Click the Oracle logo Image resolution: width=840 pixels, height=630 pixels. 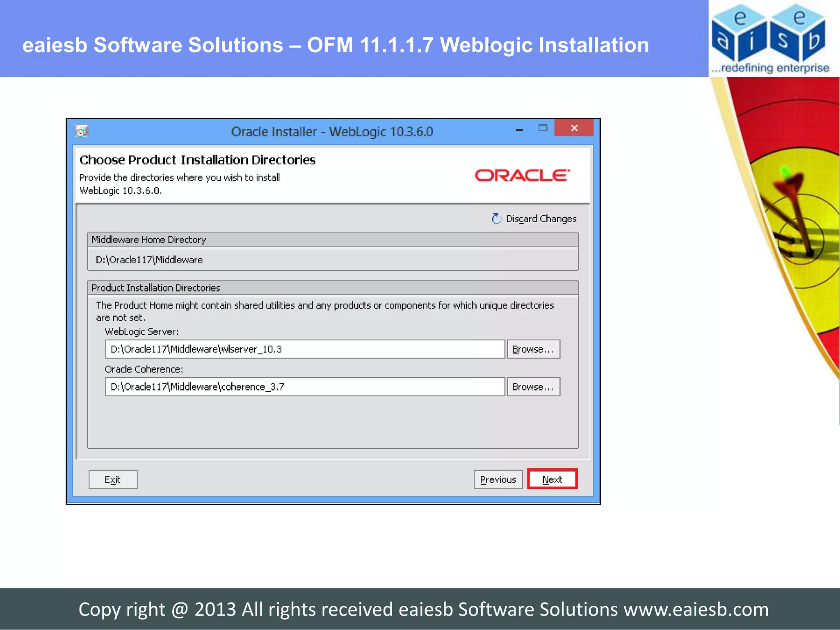click(522, 176)
